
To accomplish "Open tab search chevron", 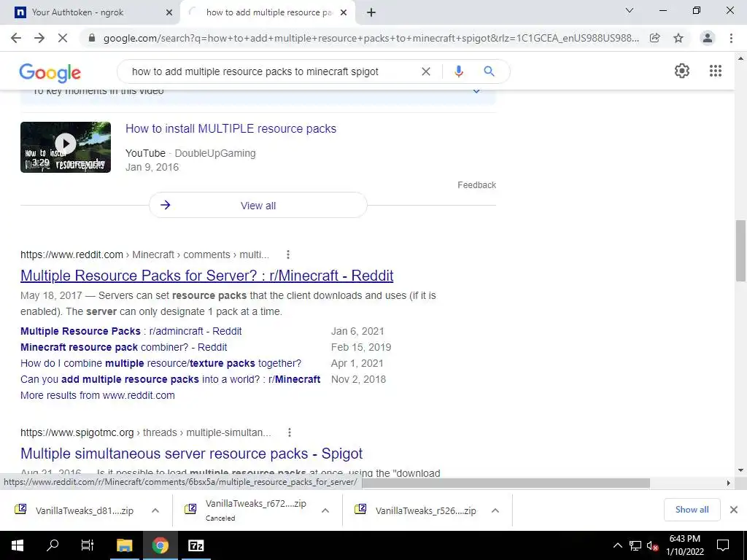I will [x=630, y=10].
